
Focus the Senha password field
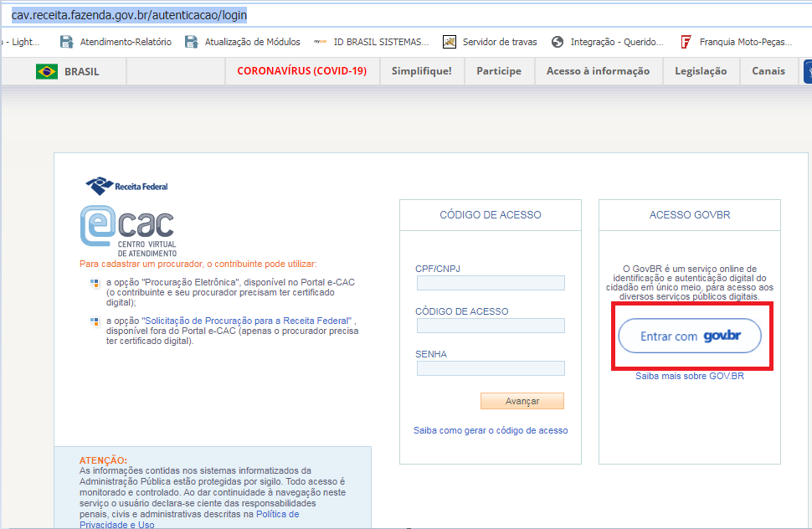491,368
